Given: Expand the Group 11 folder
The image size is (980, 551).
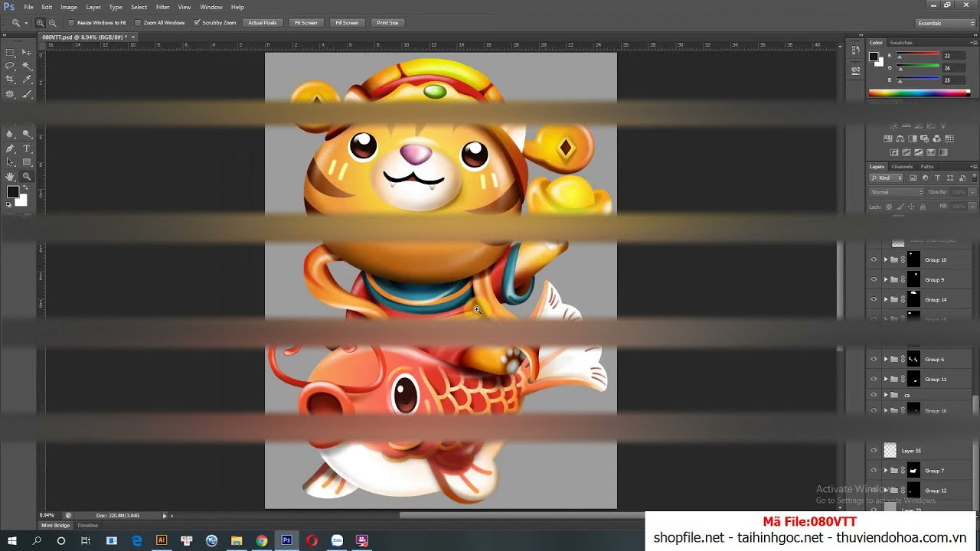Looking at the screenshot, I should pos(886,379).
